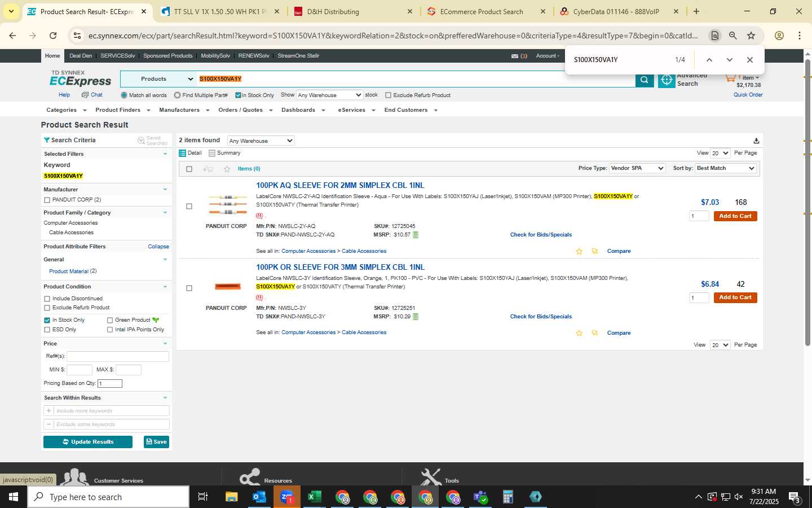Click the magnifier search button beside keyword box
812x508 pixels.
[644, 80]
